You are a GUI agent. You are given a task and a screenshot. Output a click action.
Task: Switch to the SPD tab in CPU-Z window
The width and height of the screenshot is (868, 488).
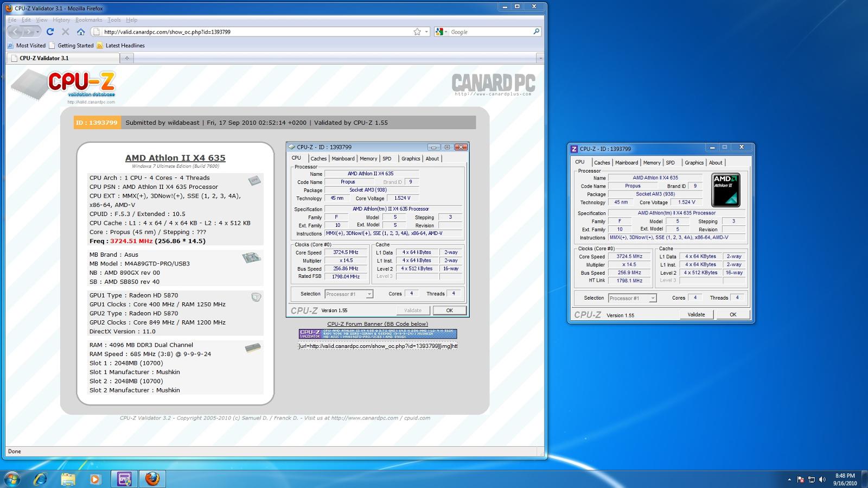(x=671, y=163)
